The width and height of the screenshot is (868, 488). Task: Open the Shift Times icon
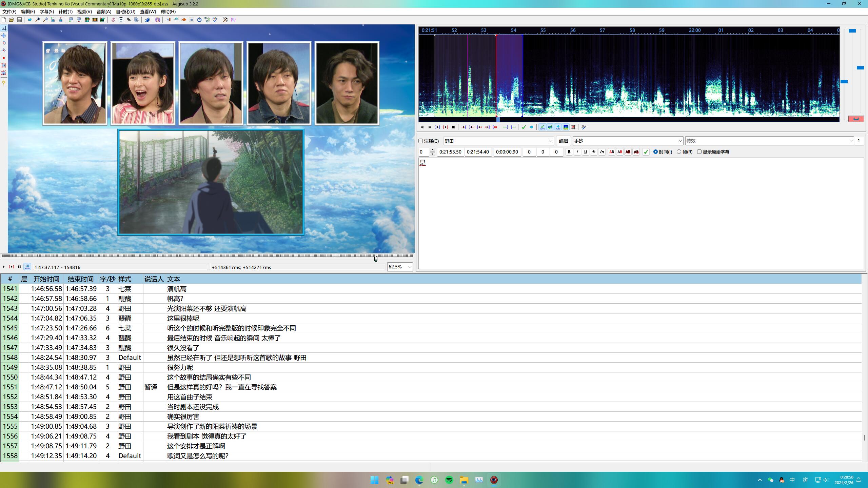coord(168,20)
